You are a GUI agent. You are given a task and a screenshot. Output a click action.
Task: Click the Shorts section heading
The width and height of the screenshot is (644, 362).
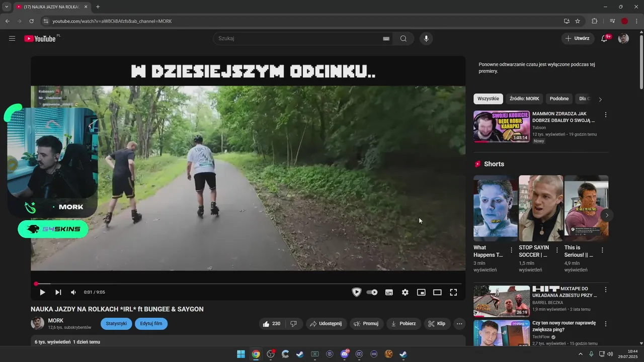pyautogui.click(x=494, y=164)
